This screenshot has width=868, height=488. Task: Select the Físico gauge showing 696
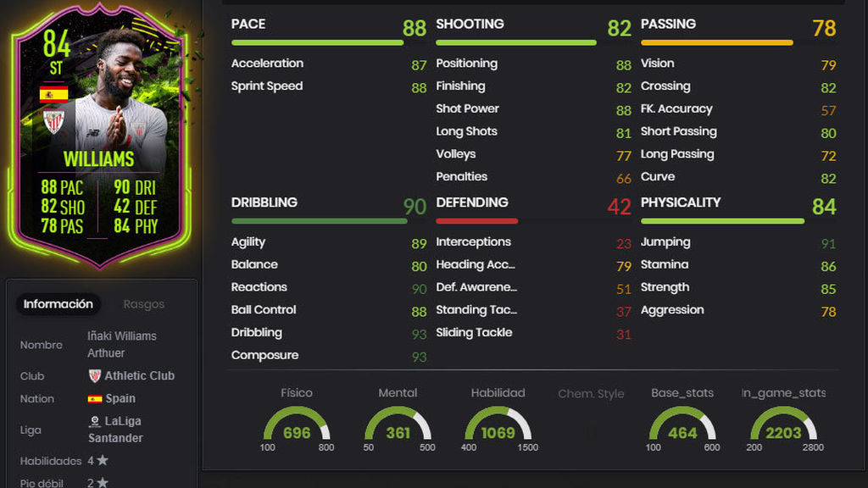pos(297,424)
